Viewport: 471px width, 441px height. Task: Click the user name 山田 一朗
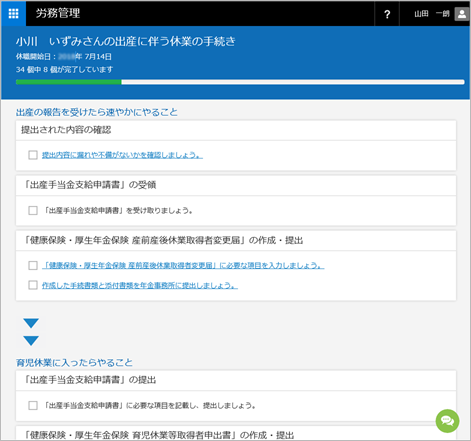tap(432, 14)
